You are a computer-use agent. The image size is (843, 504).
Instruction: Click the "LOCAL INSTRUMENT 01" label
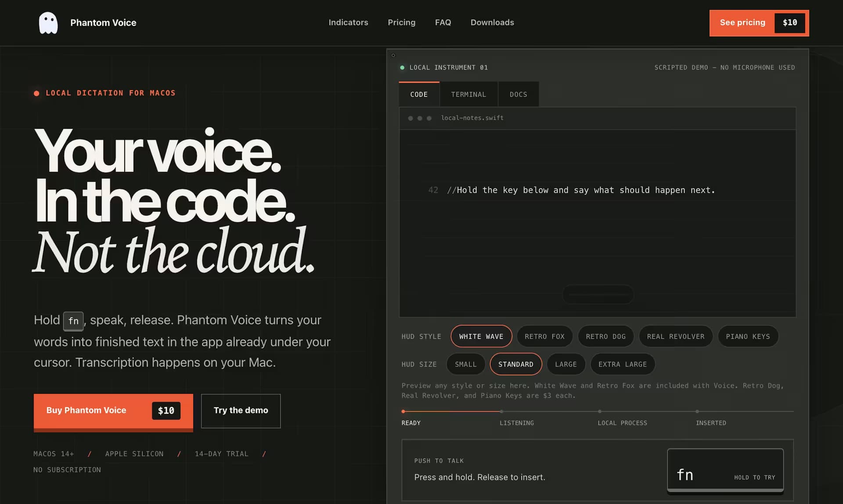point(448,68)
